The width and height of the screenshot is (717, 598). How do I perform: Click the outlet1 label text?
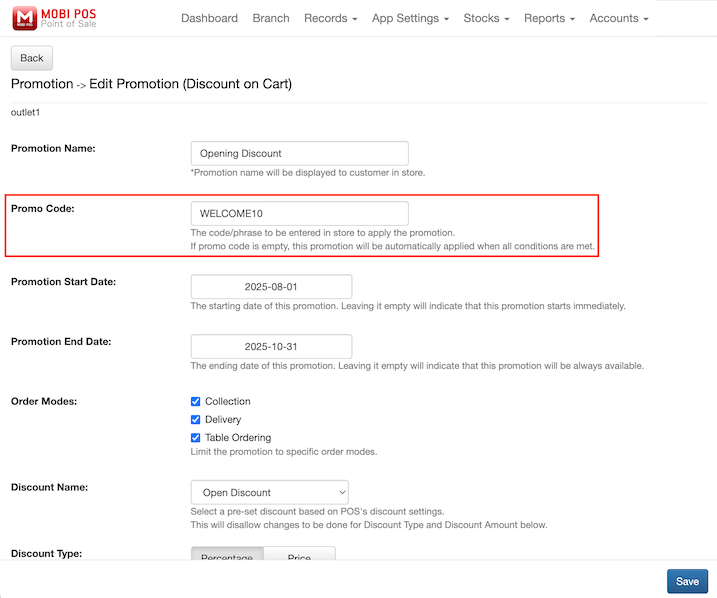pos(25,112)
